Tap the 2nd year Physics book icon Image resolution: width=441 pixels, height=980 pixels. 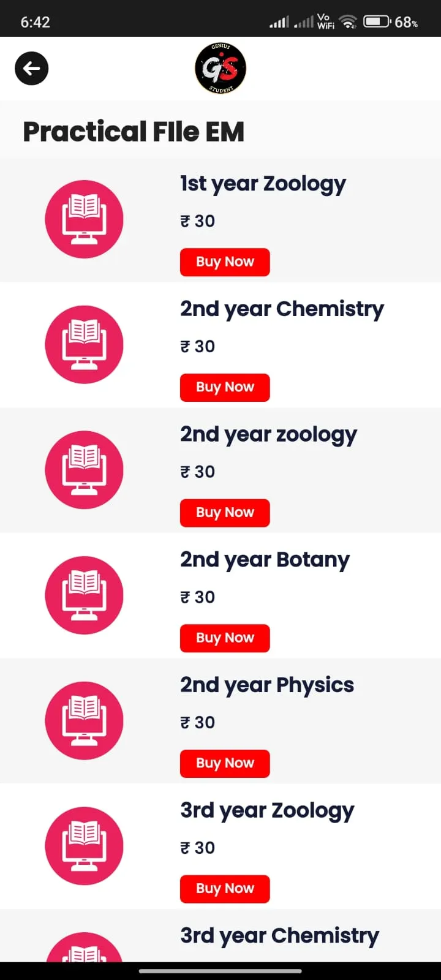84,721
